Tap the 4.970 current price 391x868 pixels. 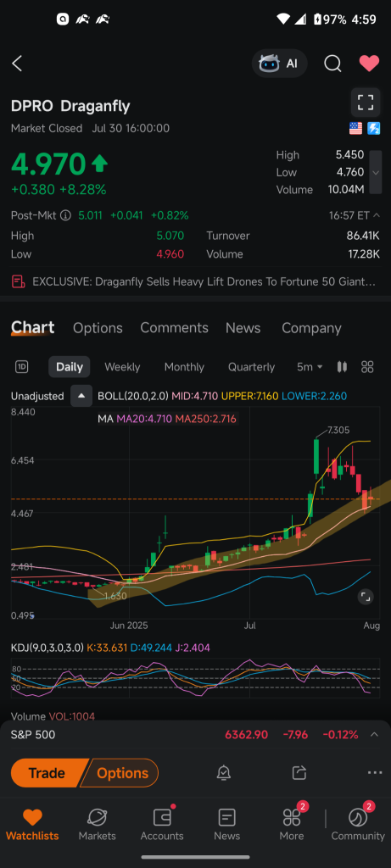(x=48, y=164)
